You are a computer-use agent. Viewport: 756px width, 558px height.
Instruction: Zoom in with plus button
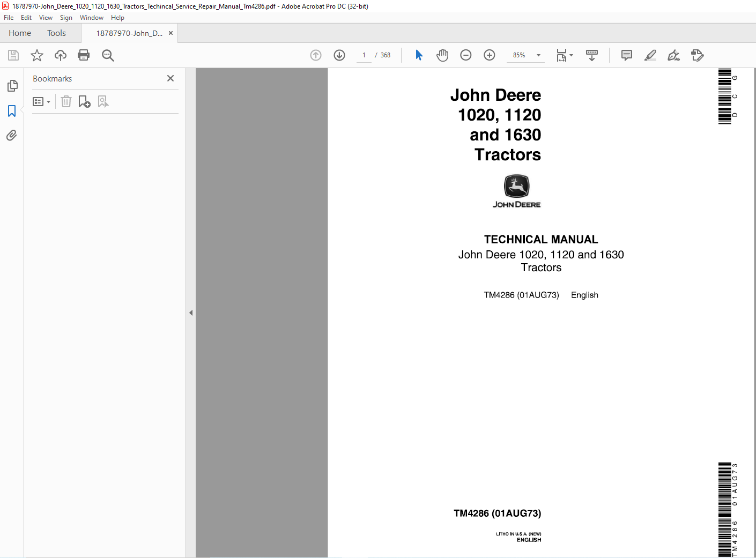490,55
